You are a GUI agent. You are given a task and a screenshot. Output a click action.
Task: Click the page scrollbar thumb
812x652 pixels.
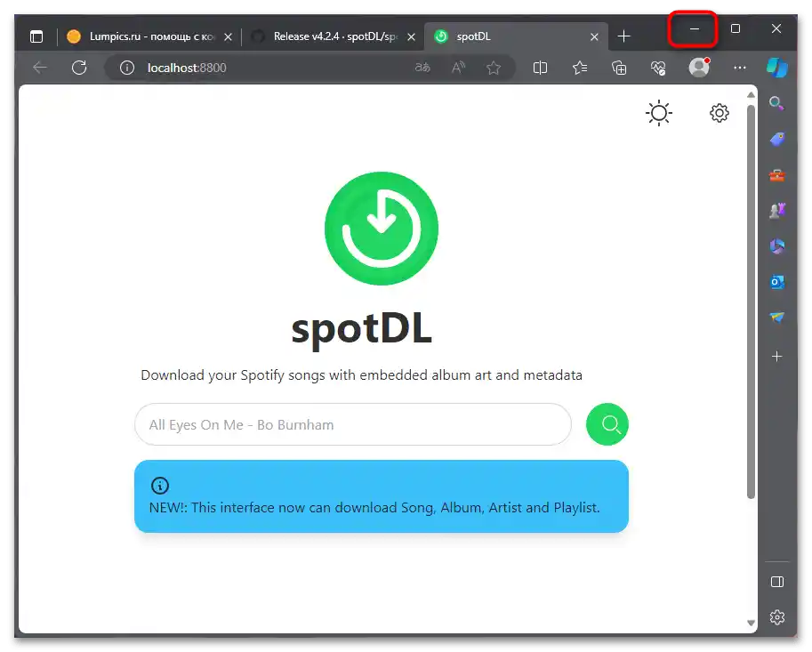(751, 302)
